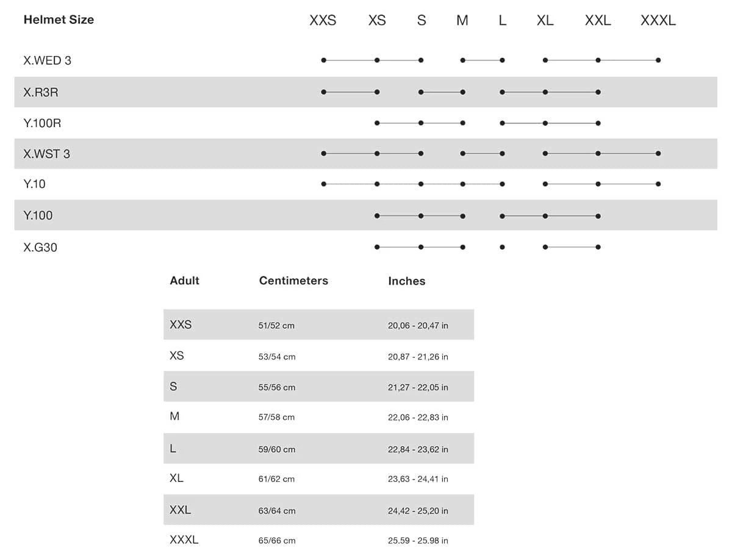Click the lone L dot in X.G30 row
Viewport: 732px width, 560px height.
(502, 247)
